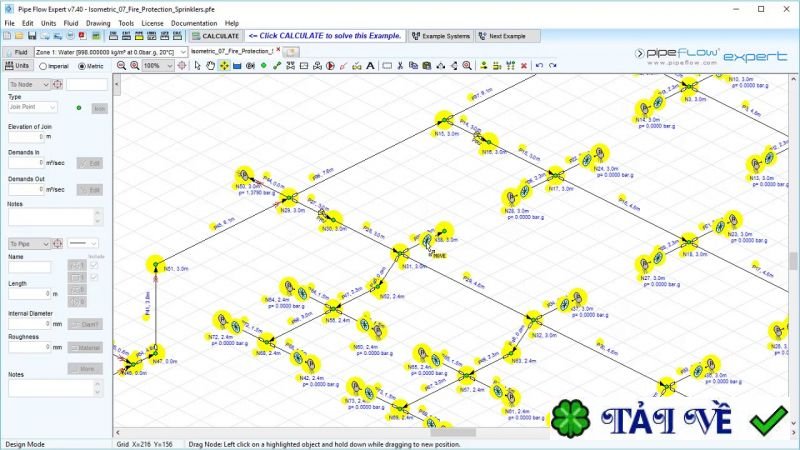Click the red crosshair next to zoom percentage
This screenshot has width=800, height=450.
[182, 65]
